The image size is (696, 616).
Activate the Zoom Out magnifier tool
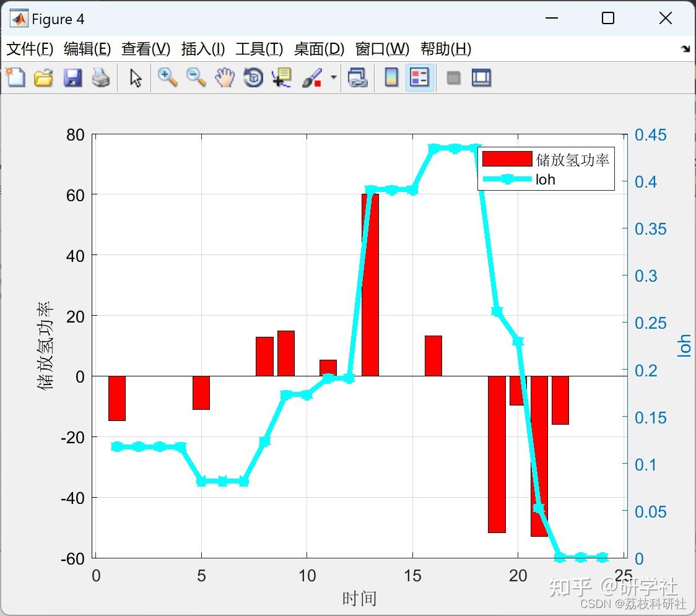[196, 77]
